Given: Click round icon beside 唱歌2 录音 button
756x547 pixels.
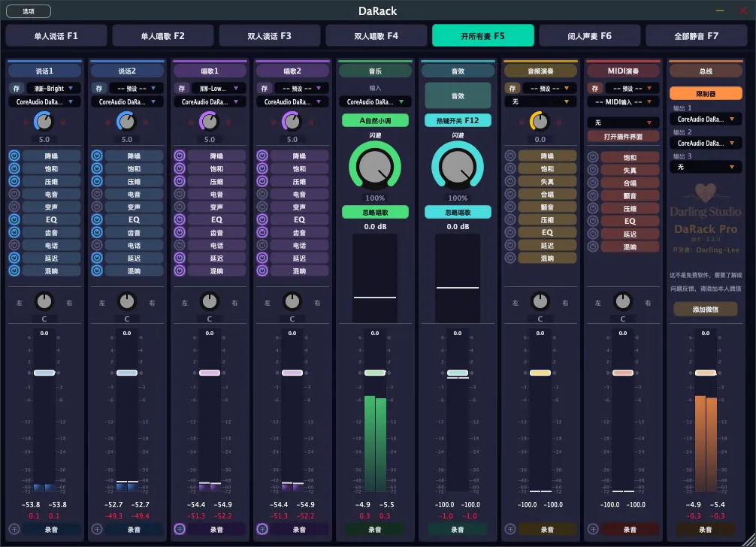Looking at the screenshot, I should click(262, 529).
